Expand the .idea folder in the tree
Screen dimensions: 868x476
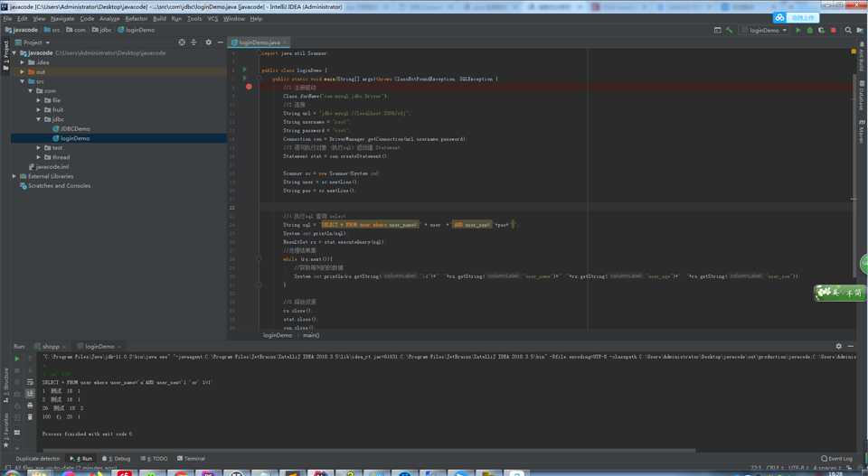22,62
